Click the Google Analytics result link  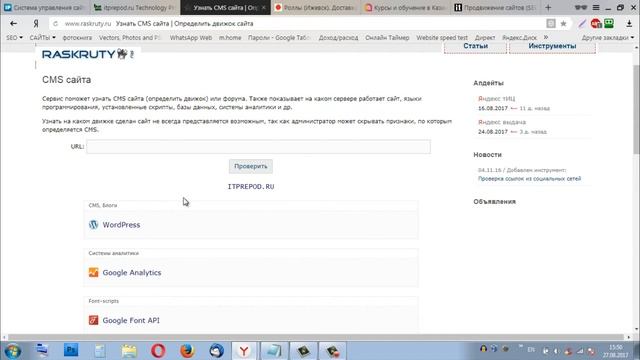[x=132, y=273]
